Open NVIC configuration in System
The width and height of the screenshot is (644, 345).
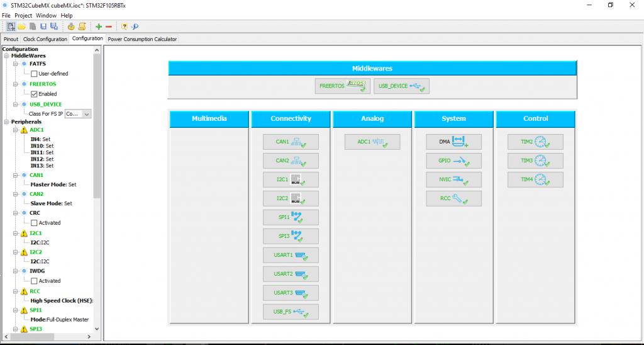(454, 179)
